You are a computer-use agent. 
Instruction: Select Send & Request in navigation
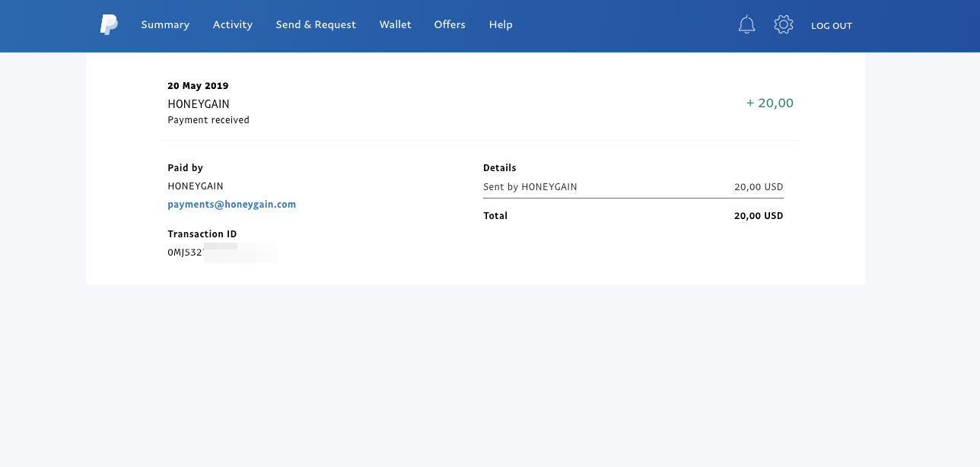tap(316, 25)
